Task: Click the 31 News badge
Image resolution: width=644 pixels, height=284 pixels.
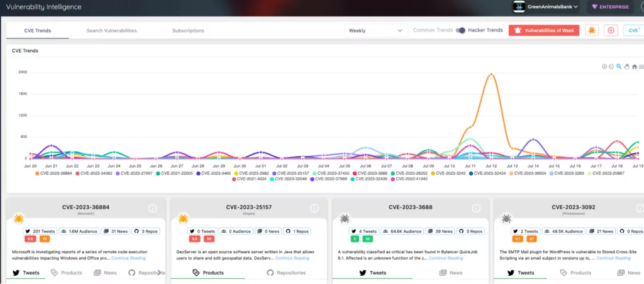Action: [116, 231]
